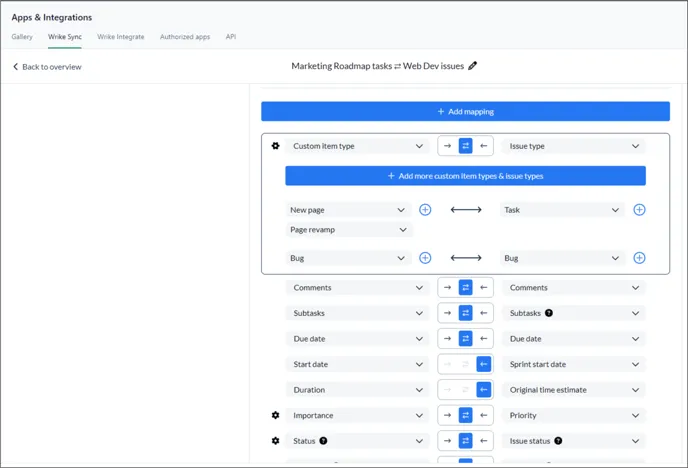Set Subtasks sync direction to right arrow
The image size is (688, 468).
447,313
